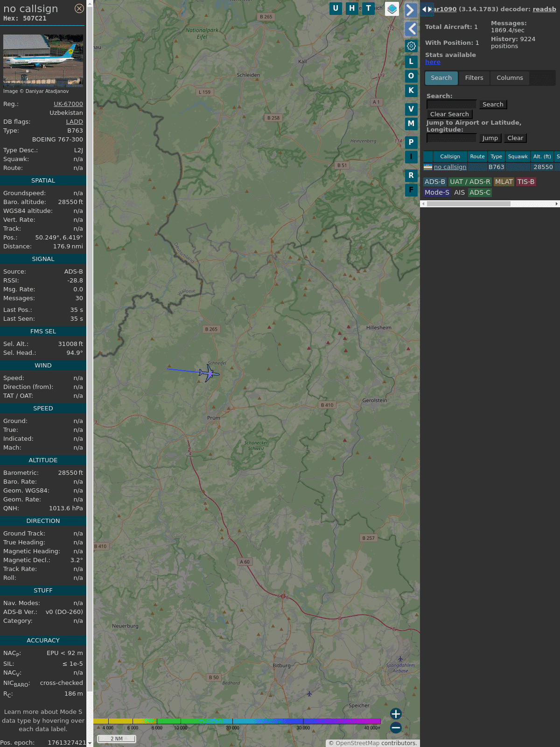The width and height of the screenshot is (560, 747).
Task: Toggle the V map button
Action: 411,109
